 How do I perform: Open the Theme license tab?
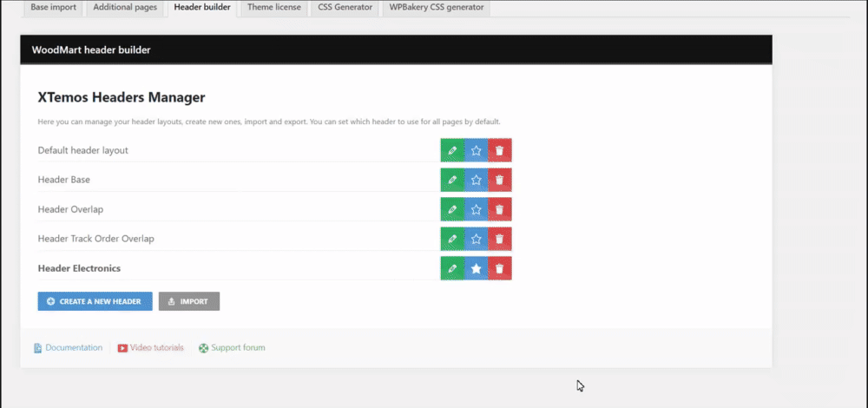point(274,8)
